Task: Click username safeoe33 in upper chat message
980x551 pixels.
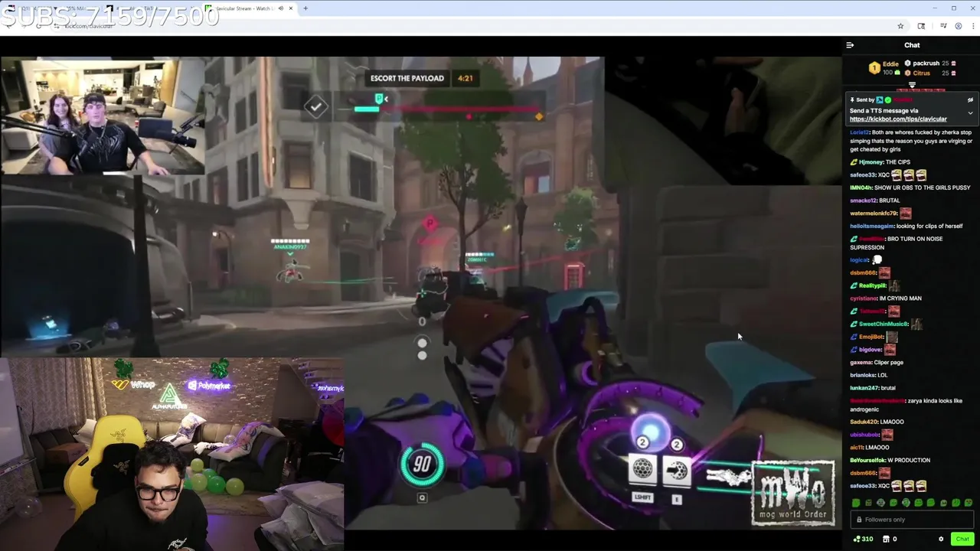Action: click(x=863, y=175)
